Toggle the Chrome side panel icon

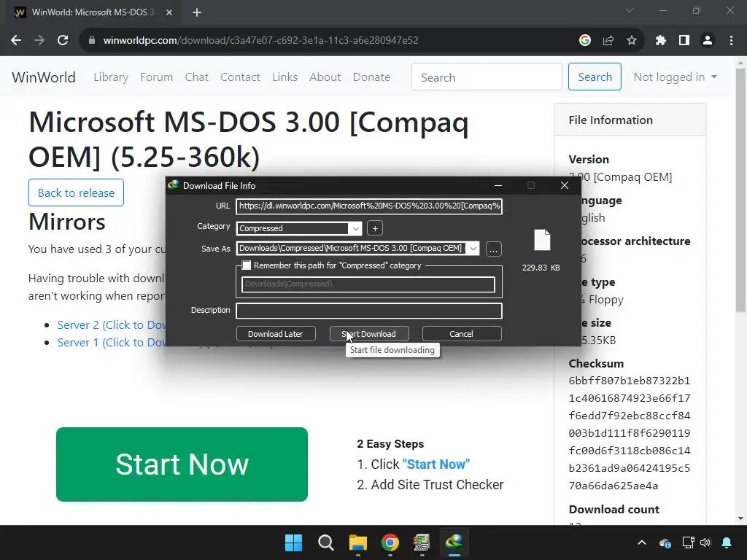point(684,41)
